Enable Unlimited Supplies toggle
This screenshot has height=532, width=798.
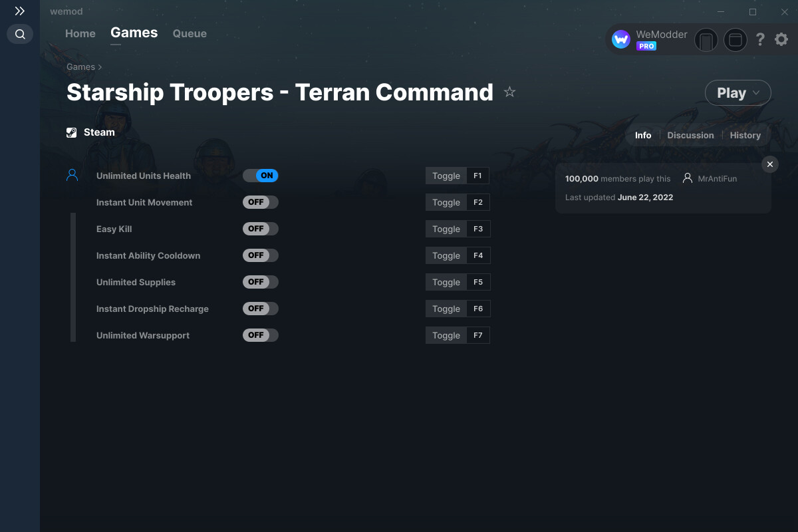point(261,282)
